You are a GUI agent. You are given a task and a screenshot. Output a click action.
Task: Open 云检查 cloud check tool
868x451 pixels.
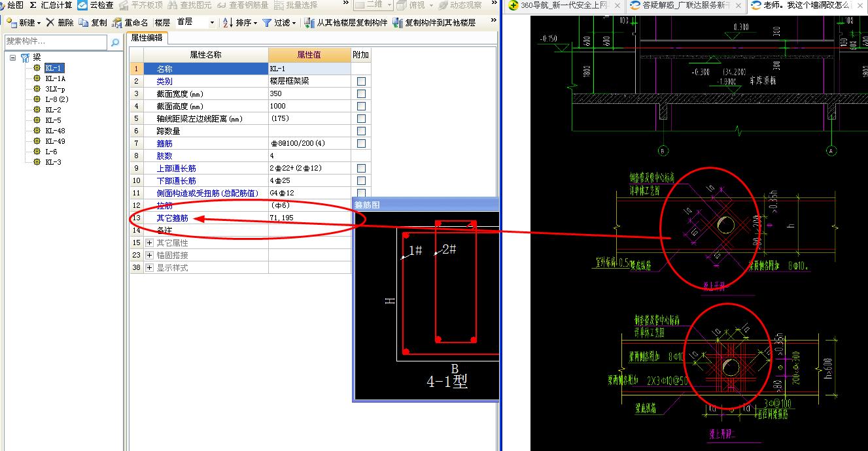click(95, 5)
